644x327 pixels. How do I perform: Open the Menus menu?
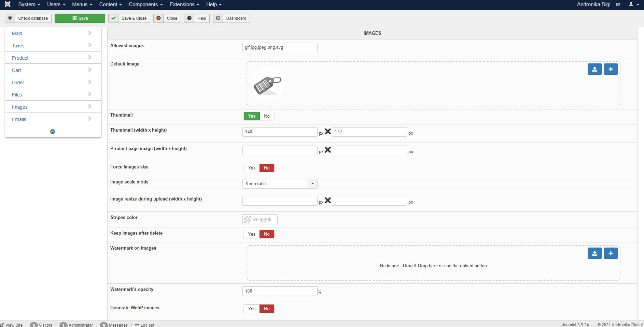(x=82, y=4)
